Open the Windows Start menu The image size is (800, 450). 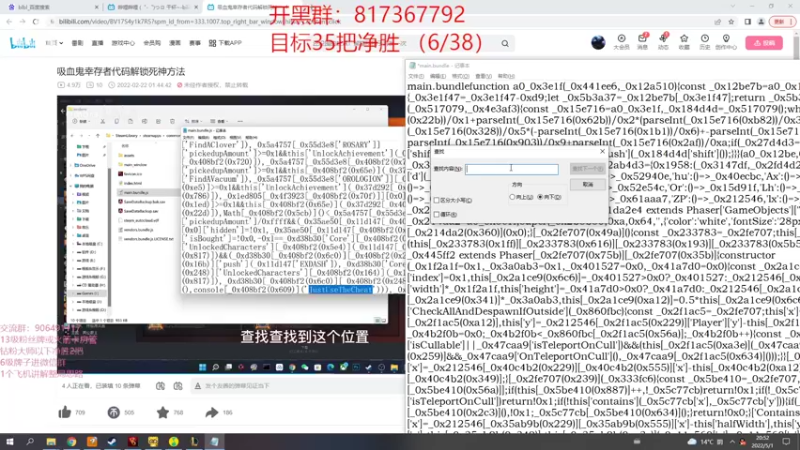10,442
